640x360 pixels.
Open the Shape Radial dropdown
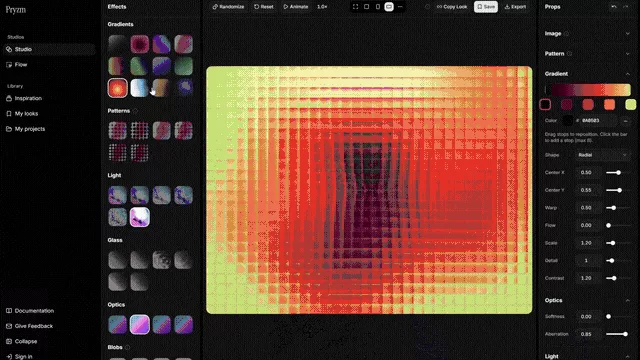point(602,155)
